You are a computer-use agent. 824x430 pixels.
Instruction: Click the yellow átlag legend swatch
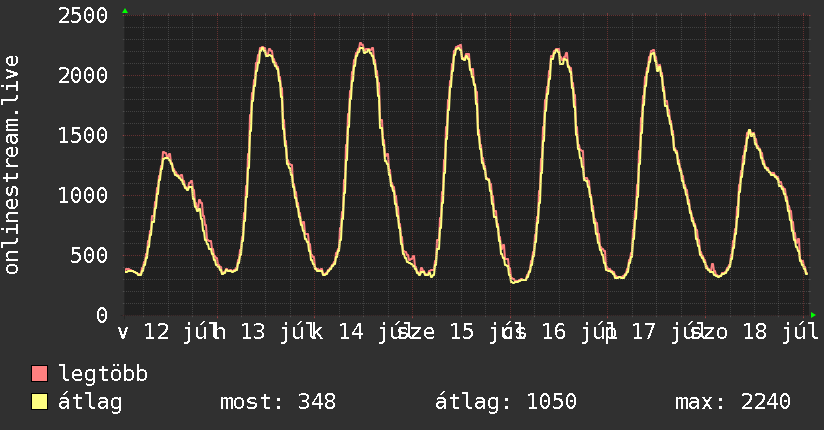pos(39,402)
